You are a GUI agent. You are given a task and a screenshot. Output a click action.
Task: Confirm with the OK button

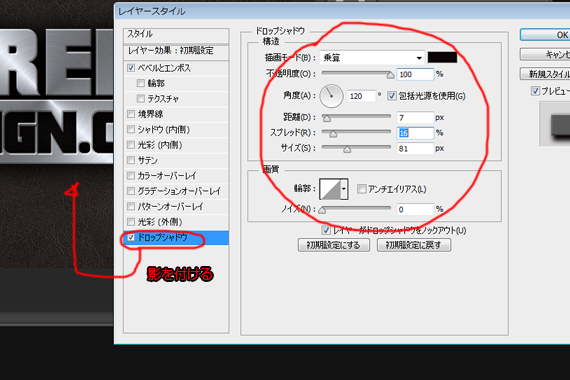pyautogui.click(x=545, y=35)
